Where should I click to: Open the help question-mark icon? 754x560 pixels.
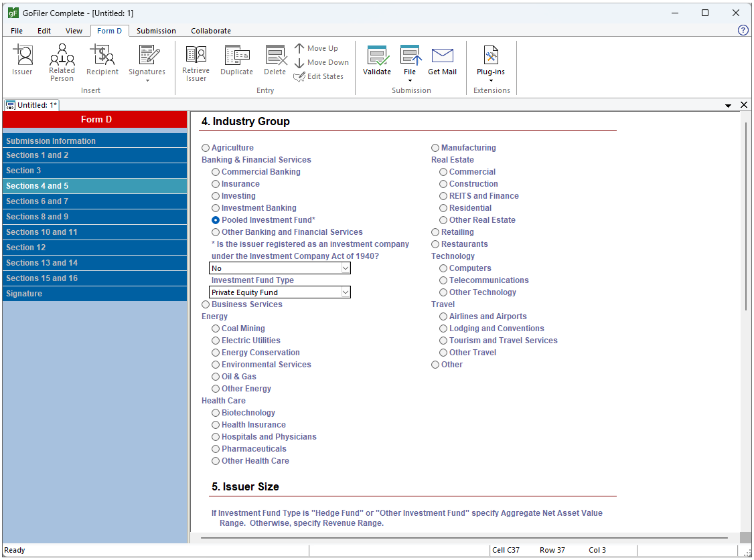pyautogui.click(x=743, y=30)
